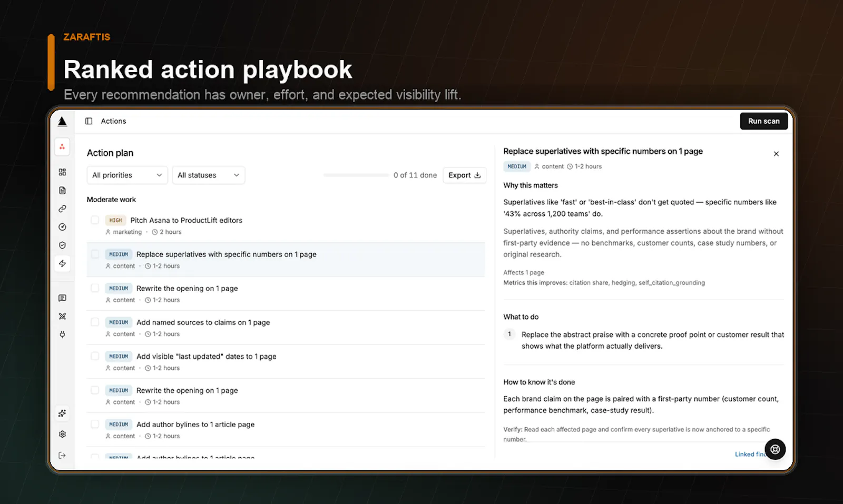Viewport: 843px width, 504px height.
Task: Open the document pages icon in the sidebar
Action: [x=62, y=190]
